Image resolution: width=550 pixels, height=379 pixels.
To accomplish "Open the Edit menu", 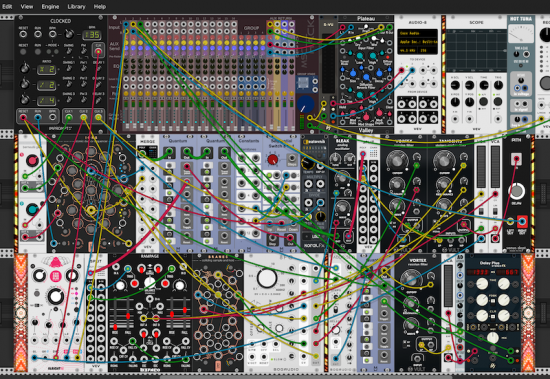I will point(7,7).
